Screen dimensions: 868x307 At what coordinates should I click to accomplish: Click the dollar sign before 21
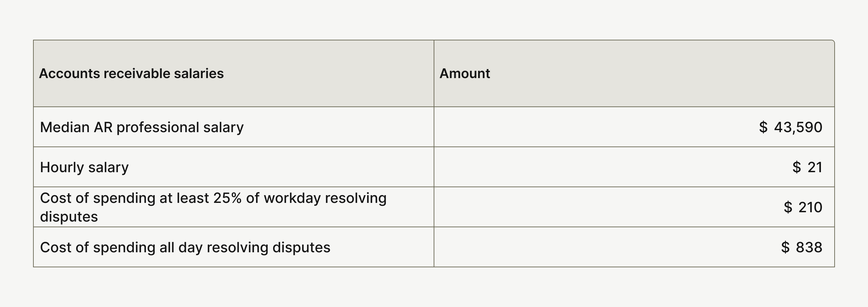pos(797,167)
